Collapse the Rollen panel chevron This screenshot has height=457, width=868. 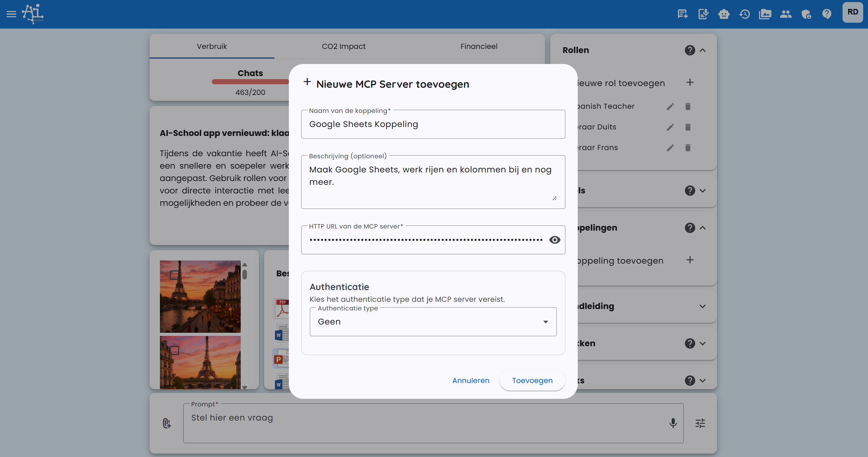click(x=703, y=50)
